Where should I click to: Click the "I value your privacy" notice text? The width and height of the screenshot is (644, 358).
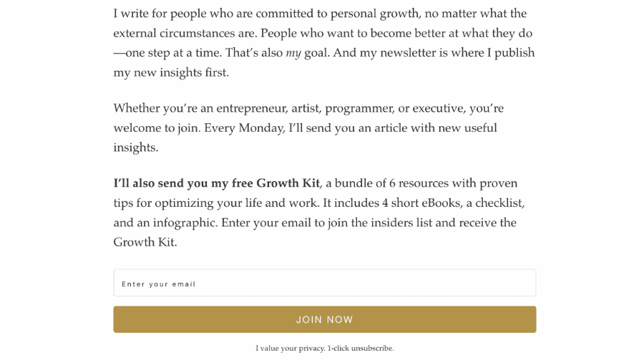point(290,349)
